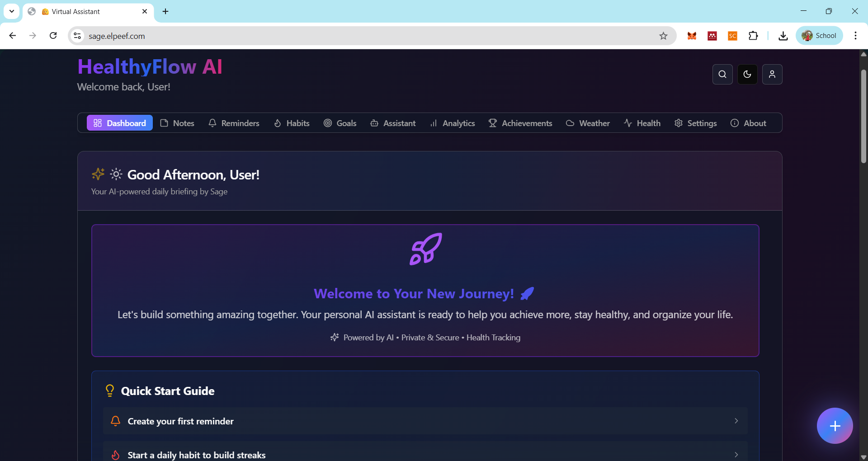Open the Chrome three-dot menu
The height and width of the screenshot is (461, 868).
coord(855,36)
